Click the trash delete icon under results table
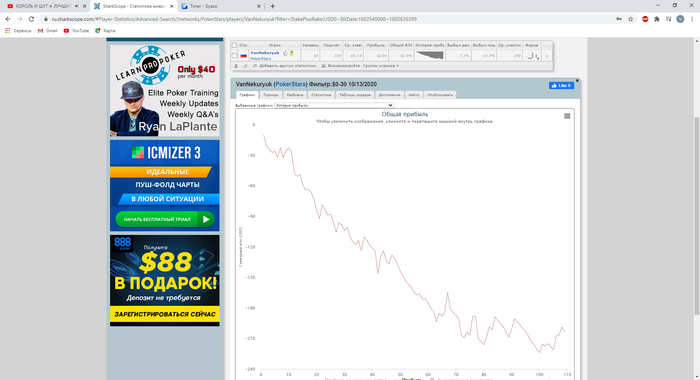 click(x=236, y=66)
